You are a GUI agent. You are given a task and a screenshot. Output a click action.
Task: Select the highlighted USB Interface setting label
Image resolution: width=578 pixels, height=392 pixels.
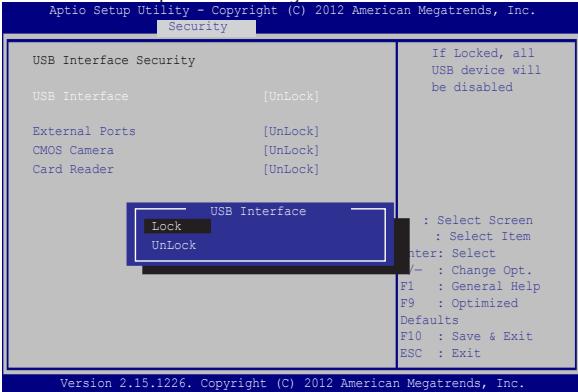[x=80, y=96]
